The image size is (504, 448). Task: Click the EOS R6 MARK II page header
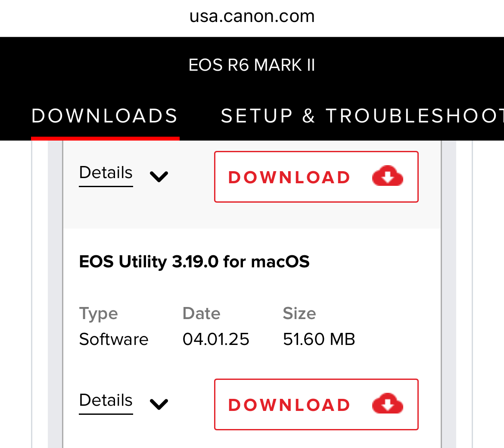point(252,64)
